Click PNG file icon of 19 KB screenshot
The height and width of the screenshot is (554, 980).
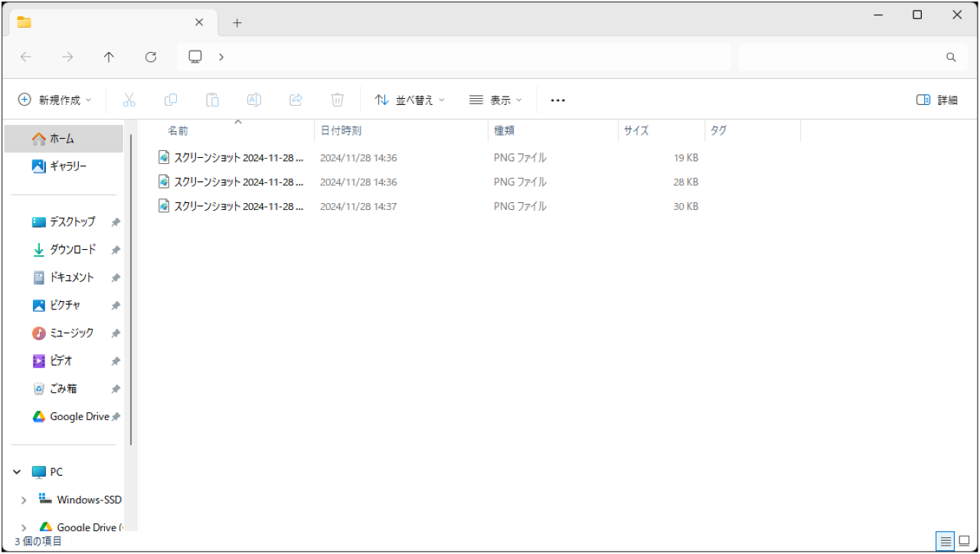click(x=163, y=157)
